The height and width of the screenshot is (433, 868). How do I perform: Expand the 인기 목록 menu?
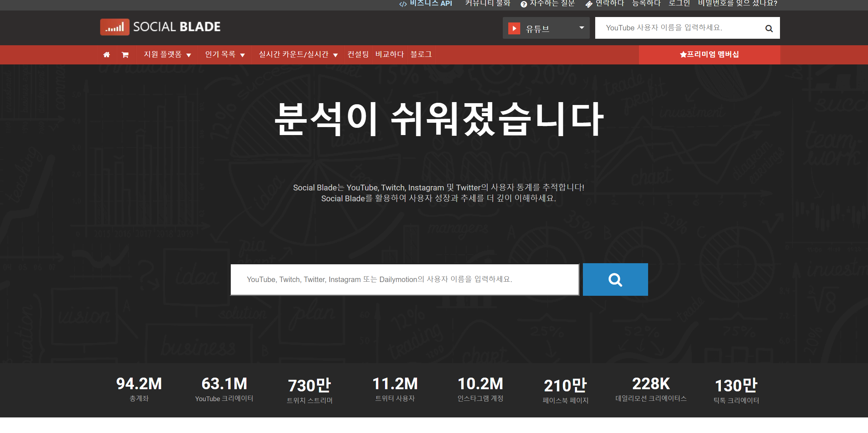point(225,55)
